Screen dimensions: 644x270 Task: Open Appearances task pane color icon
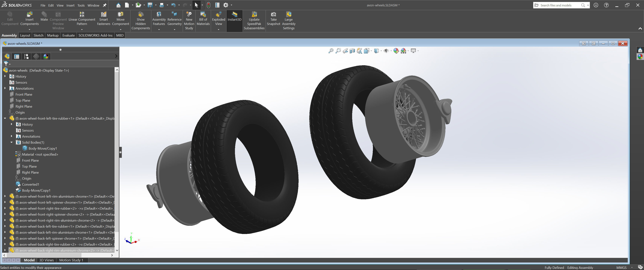click(x=640, y=57)
